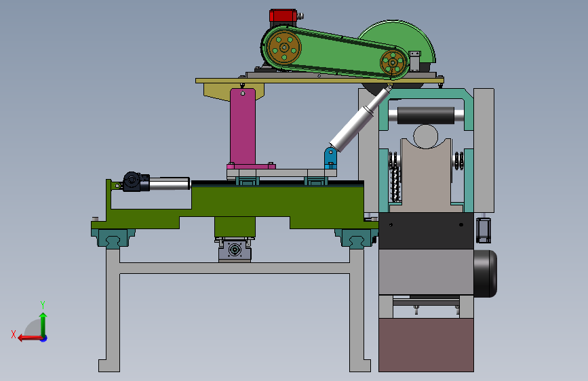Select the red motor cap on top
The width and height of the screenshot is (588, 381).
[283, 16]
